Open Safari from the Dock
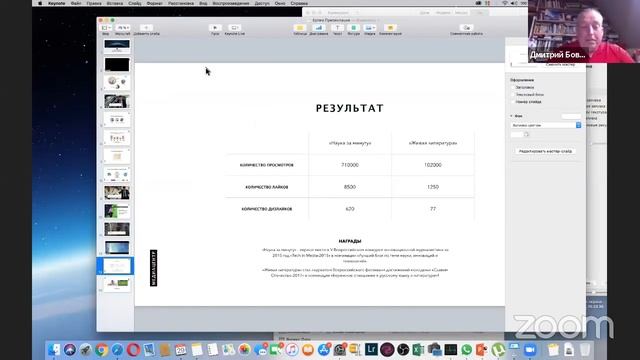640x360 pixels. point(117,350)
